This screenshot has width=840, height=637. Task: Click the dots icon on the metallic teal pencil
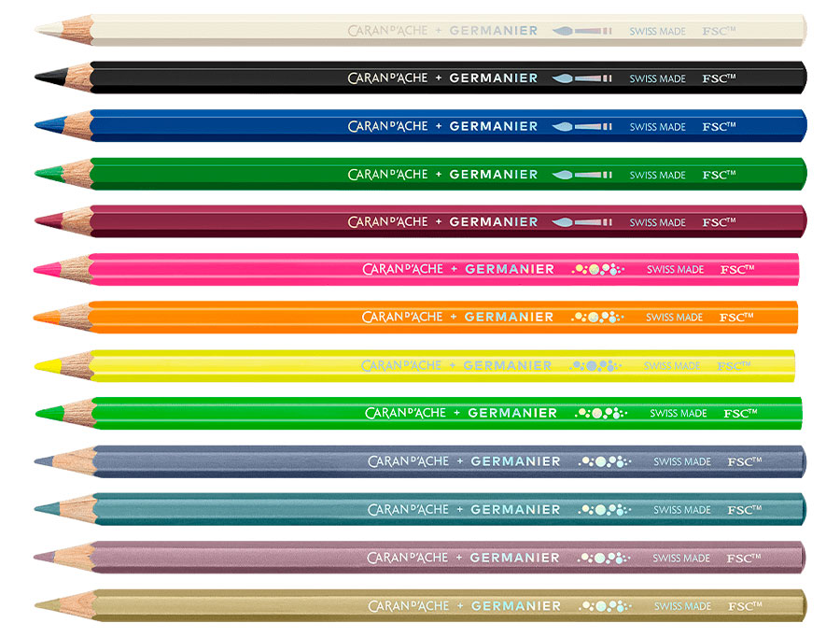click(x=604, y=509)
